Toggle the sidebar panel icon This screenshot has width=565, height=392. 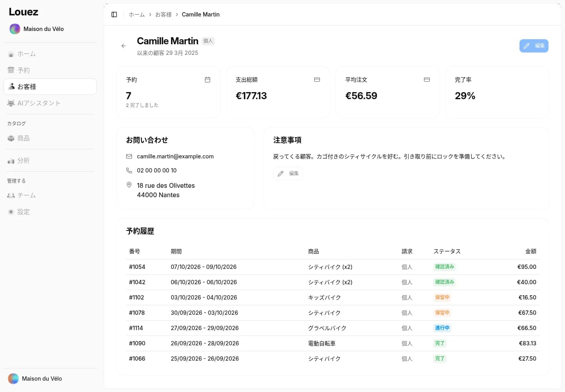(x=114, y=15)
